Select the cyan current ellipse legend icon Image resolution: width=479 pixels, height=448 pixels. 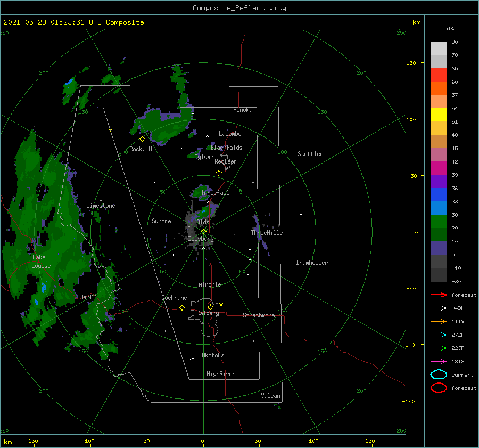pos(439,374)
